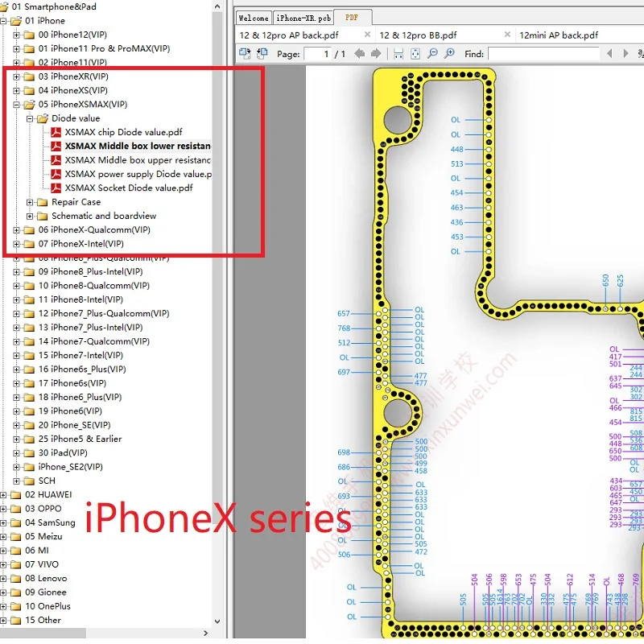Click PDF icon of XSMAX chip Diode value
The height and width of the screenshot is (644, 644).
pyautogui.click(x=56, y=132)
